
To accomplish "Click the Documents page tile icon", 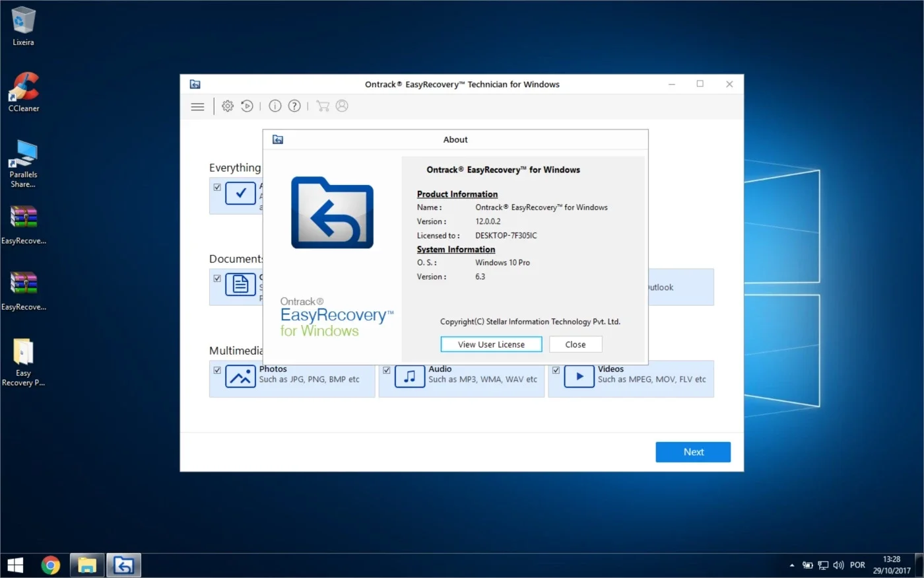I will [240, 284].
